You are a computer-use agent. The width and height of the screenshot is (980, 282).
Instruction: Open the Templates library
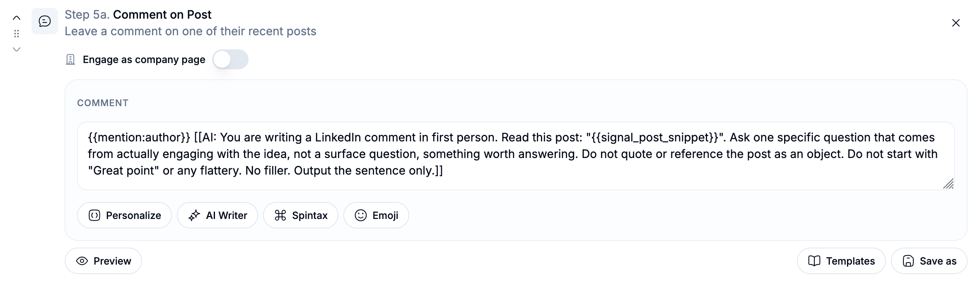(x=841, y=261)
